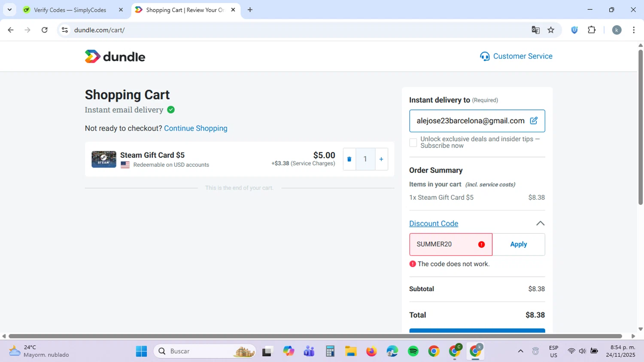Open Chrome three-dot menu

pos(634,30)
